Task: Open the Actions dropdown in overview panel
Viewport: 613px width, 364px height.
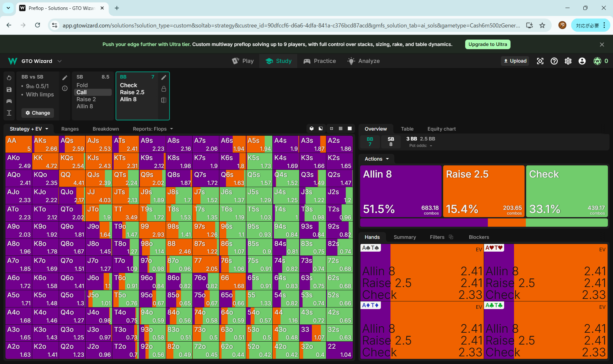Action: 377,159
